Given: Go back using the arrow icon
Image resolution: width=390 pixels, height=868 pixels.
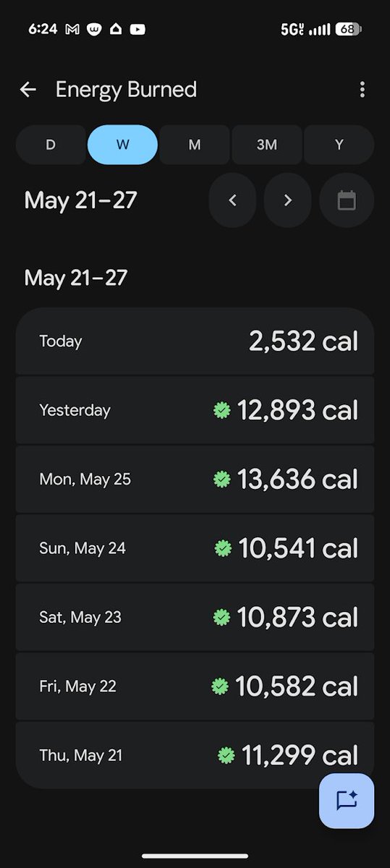Looking at the screenshot, I should point(28,90).
